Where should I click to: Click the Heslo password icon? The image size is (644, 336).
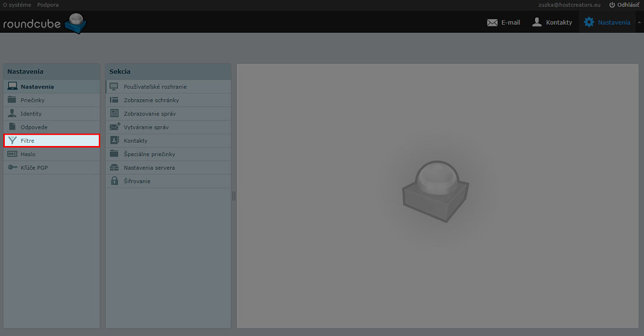tap(12, 154)
